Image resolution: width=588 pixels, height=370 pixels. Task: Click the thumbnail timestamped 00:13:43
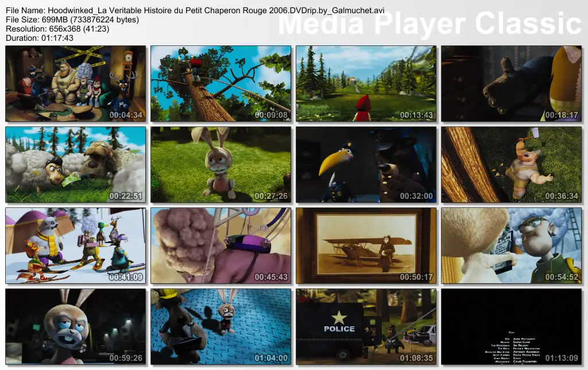[366, 84]
